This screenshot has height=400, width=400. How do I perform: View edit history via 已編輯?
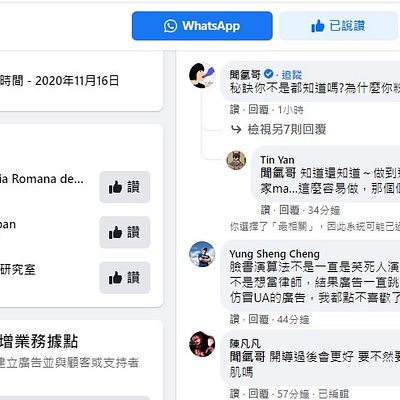pyautogui.click(x=333, y=394)
